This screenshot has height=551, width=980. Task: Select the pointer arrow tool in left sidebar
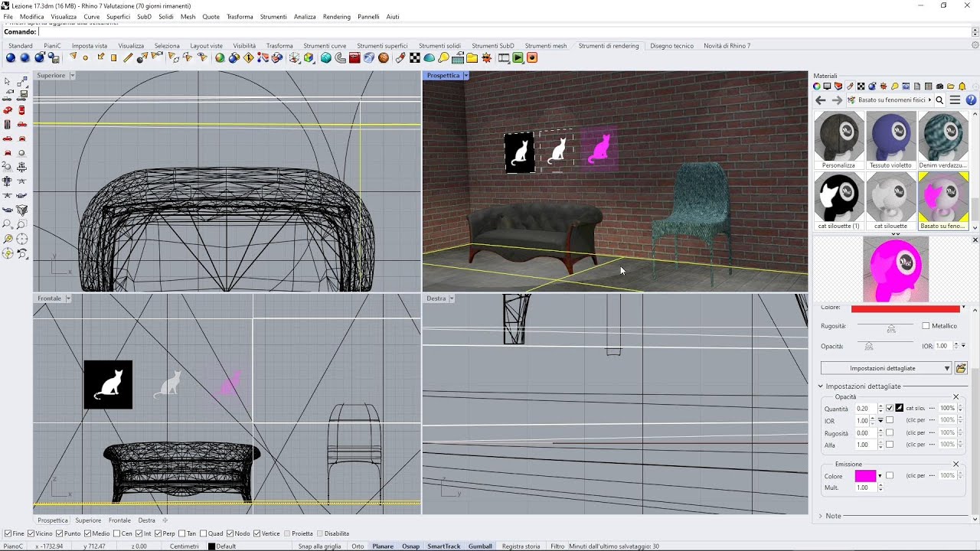pos(8,81)
